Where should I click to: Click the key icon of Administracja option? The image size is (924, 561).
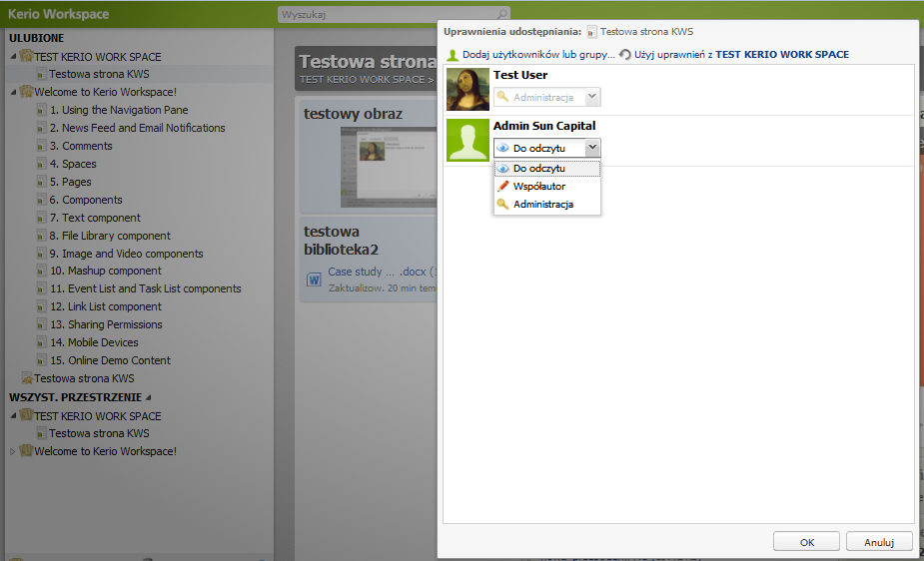pos(502,205)
